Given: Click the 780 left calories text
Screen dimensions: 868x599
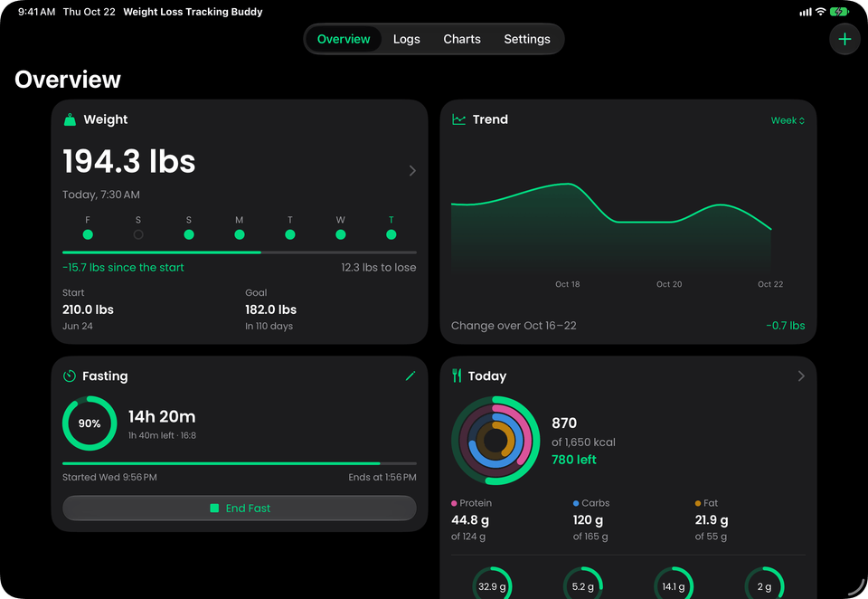Looking at the screenshot, I should coord(574,460).
